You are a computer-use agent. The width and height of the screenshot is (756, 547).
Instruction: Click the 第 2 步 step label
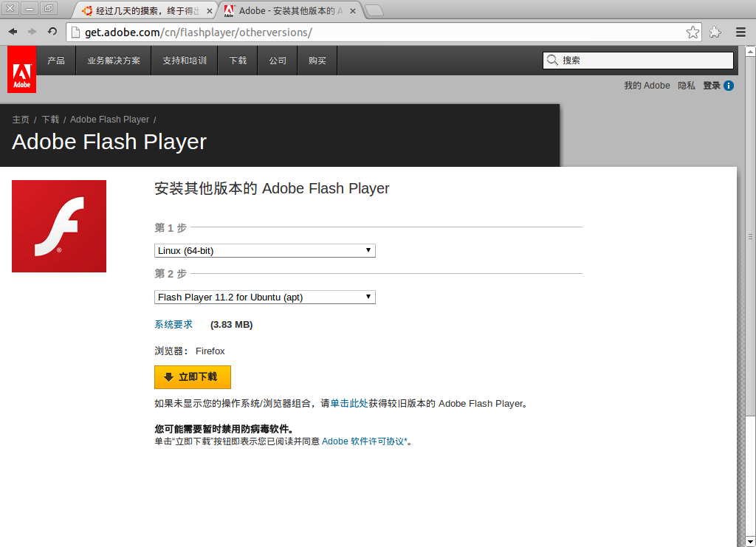[171, 274]
